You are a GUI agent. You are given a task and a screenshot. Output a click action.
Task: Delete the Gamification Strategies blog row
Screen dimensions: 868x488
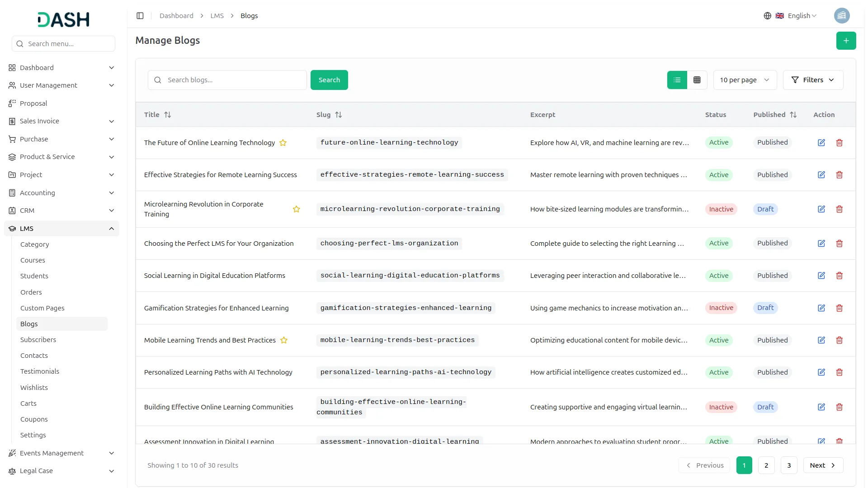point(839,308)
